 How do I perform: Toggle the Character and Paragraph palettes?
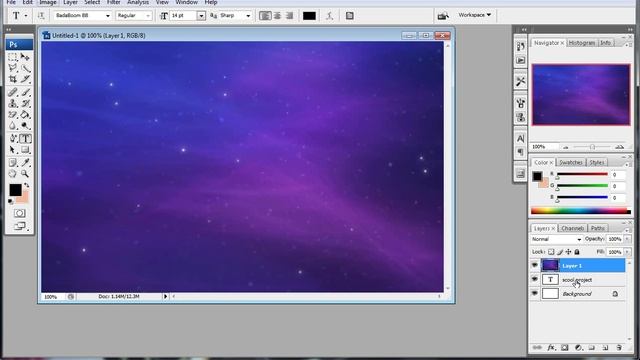[x=349, y=16]
